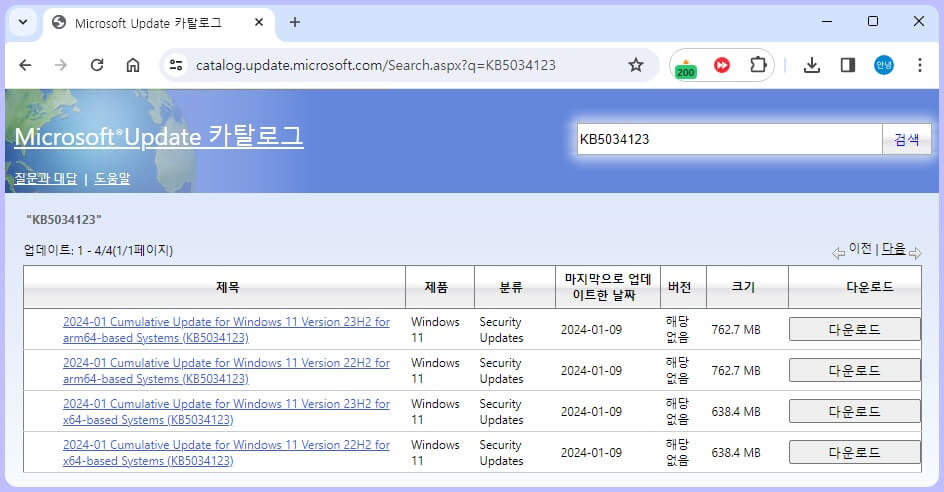Go back using the browser back arrow
Image resolution: width=944 pixels, height=492 pixels.
coord(25,65)
